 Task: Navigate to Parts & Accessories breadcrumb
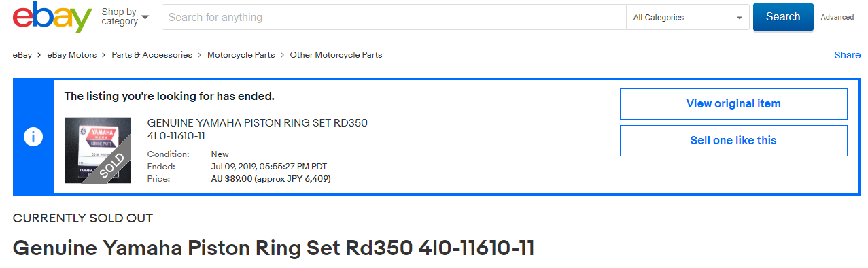[152, 55]
